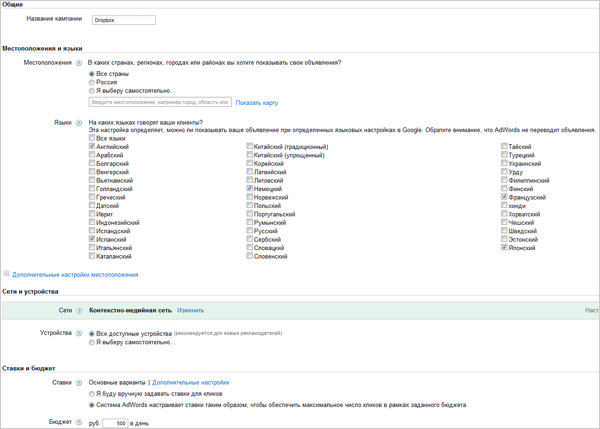Uncheck the Японский language checkbox
The width and height of the screenshot is (600, 429).
[x=506, y=248]
